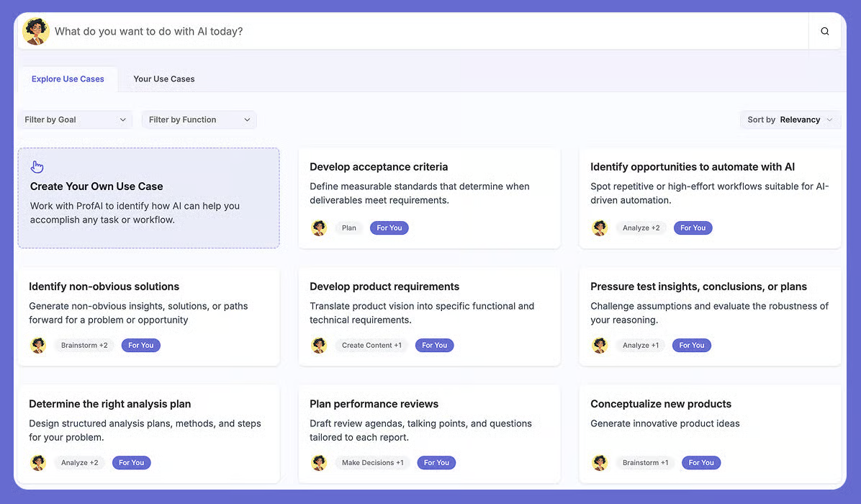
Task: Click the search magnifier icon
Action: [x=825, y=32]
